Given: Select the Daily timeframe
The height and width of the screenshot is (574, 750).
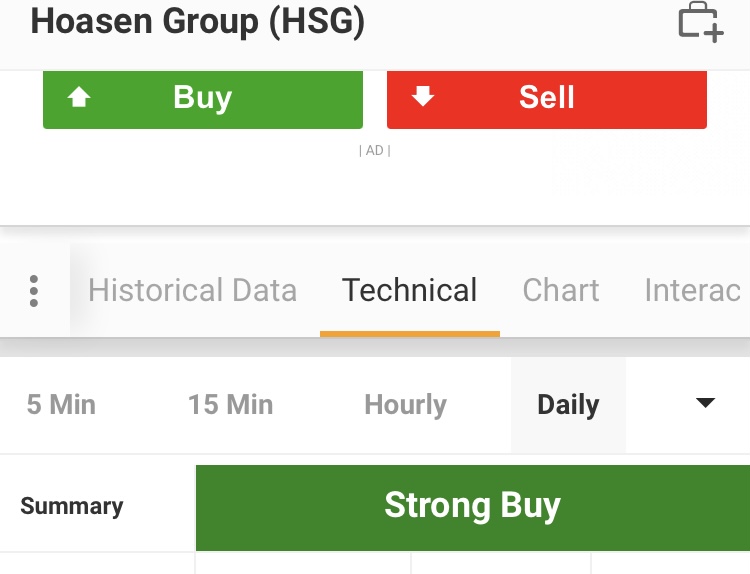Looking at the screenshot, I should coord(568,404).
